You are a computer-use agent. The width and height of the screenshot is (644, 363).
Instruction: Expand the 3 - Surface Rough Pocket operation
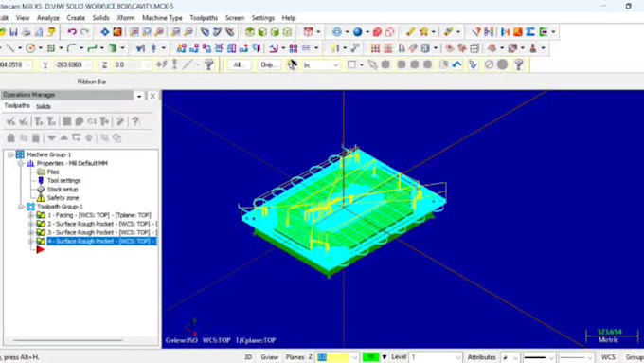(x=31, y=232)
